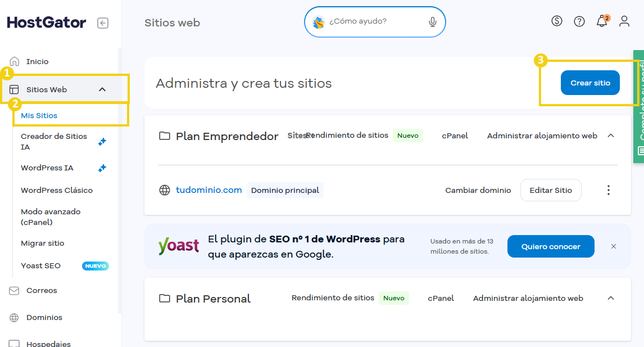The image size is (644, 347).
Task: Click the Correos envelope icon
Action: 14,291
